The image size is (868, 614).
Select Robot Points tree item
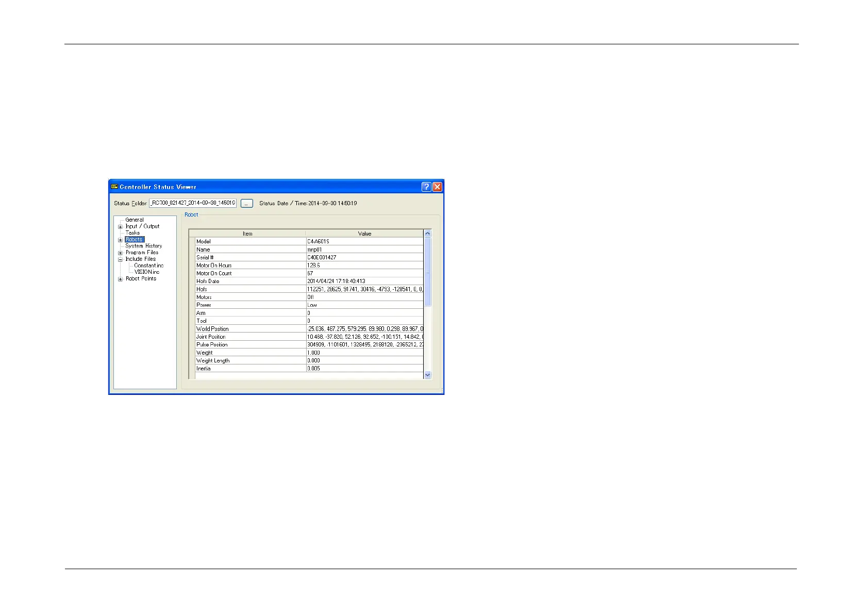coord(141,278)
